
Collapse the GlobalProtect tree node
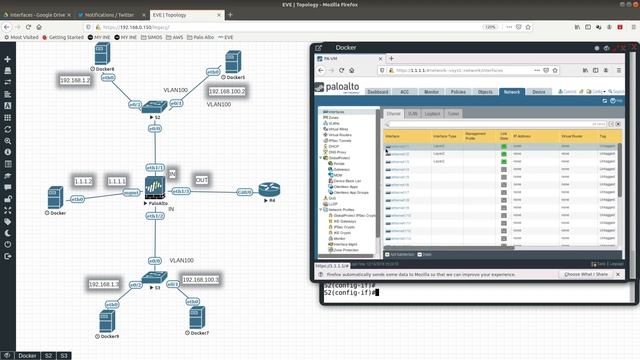pos(320,158)
